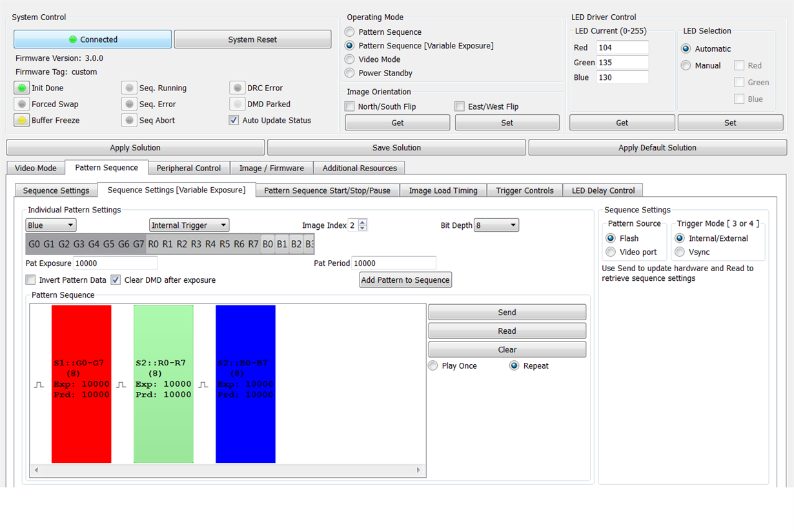
Task: Enable East/West Flip
Action: click(x=460, y=107)
